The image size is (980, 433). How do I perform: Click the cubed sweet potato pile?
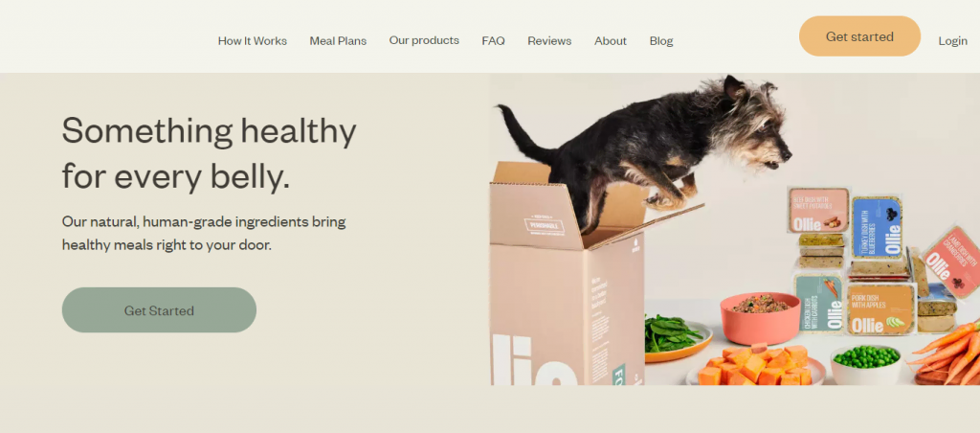756,365
